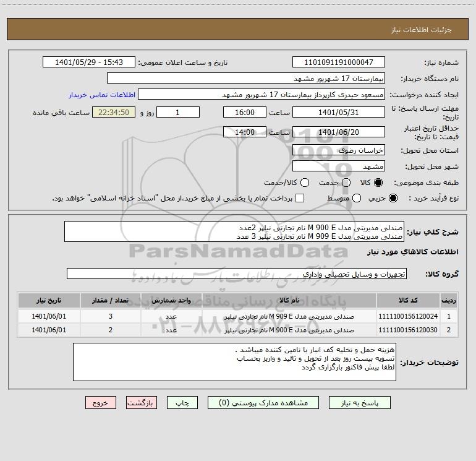Click need date 1401/06/01 in row 1
Image resolution: width=476 pixels, height=461 pixels.
pyautogui.click(x=49, y=316)
